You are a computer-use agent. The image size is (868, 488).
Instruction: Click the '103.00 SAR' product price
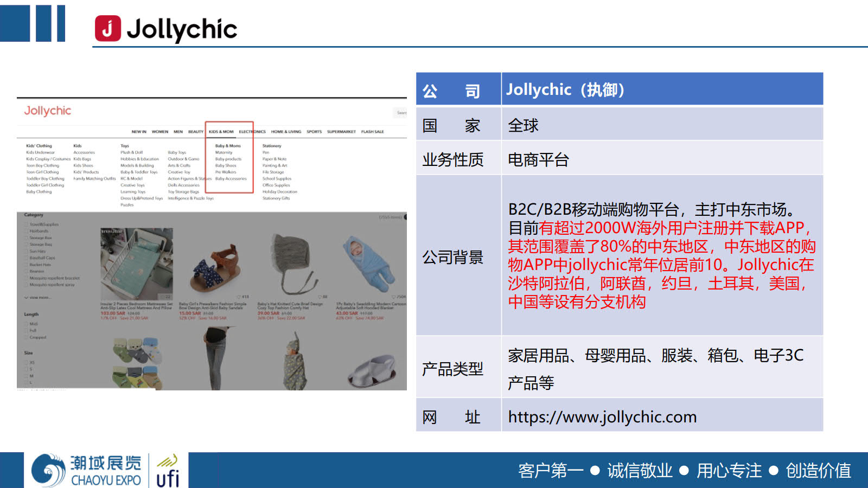pyautogui.click(x=113, y=313)
